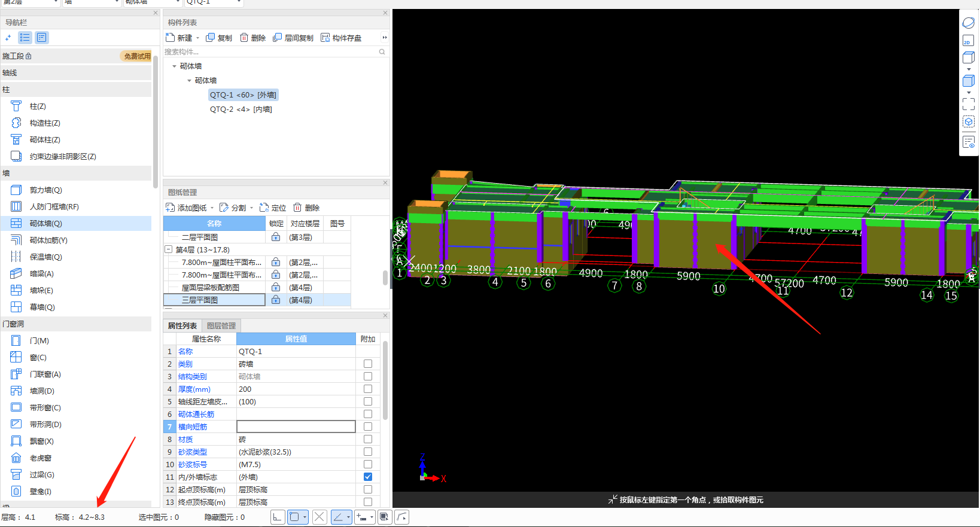Image resolution: width=980 pixels, height=527 pixels.
Task: Click the 构件存盘 button
Action: click(341, 38)
